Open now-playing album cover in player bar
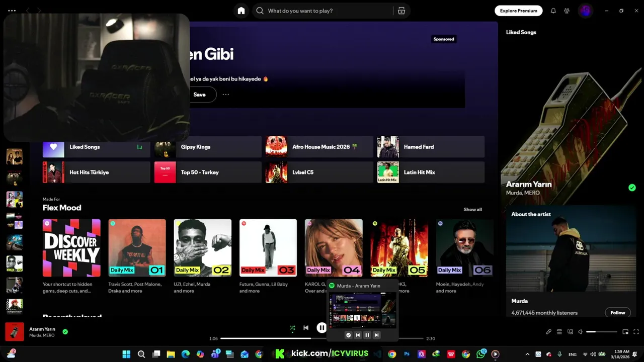 click(x=15, y=332)
